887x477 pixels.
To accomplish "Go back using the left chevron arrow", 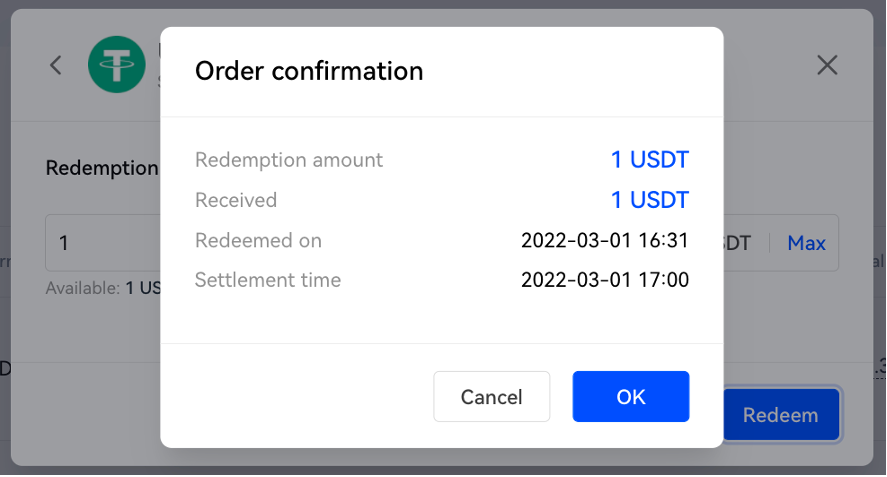I will (x=55, y=65).
